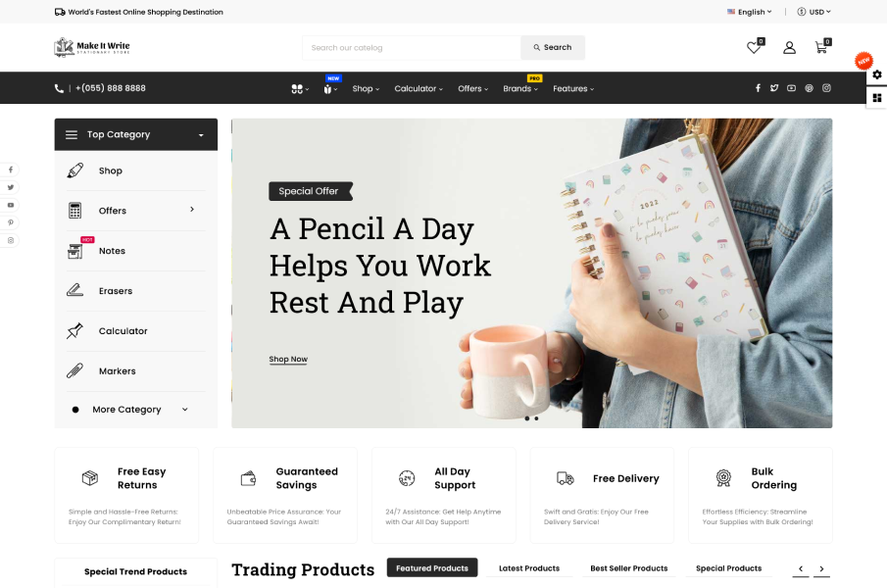Click the Search button
887x588 pixels.
tap(553, 47)
